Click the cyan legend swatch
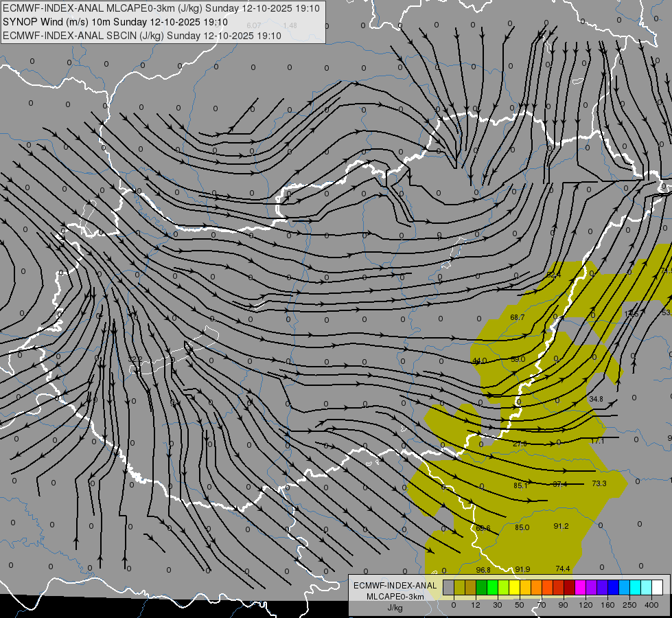Image resolution: width=672 pixels, height=618 pixels. coord(636,587)
